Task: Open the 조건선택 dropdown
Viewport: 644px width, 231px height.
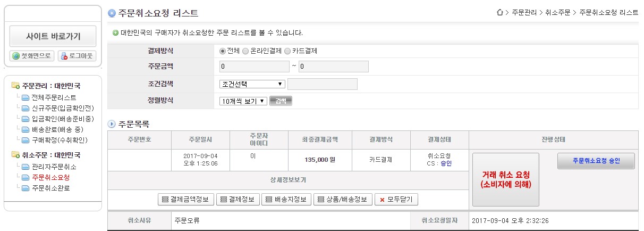Action: [x=252, y=84]
